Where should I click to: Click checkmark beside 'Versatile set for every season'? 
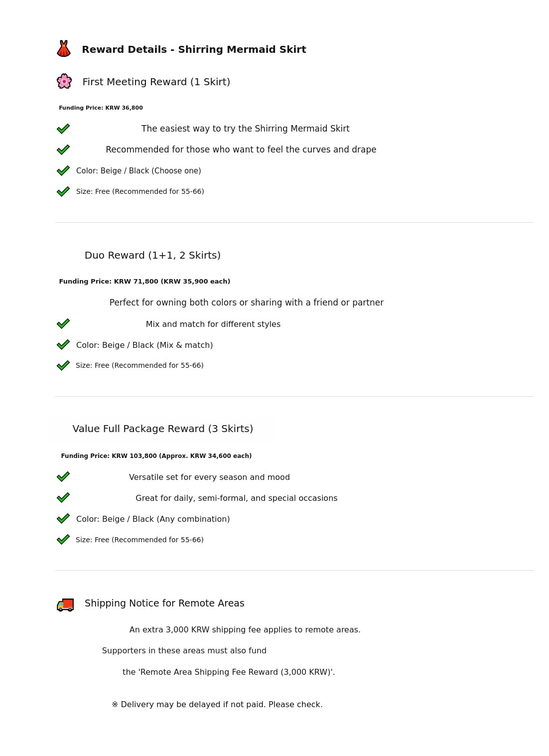[63, 477]
